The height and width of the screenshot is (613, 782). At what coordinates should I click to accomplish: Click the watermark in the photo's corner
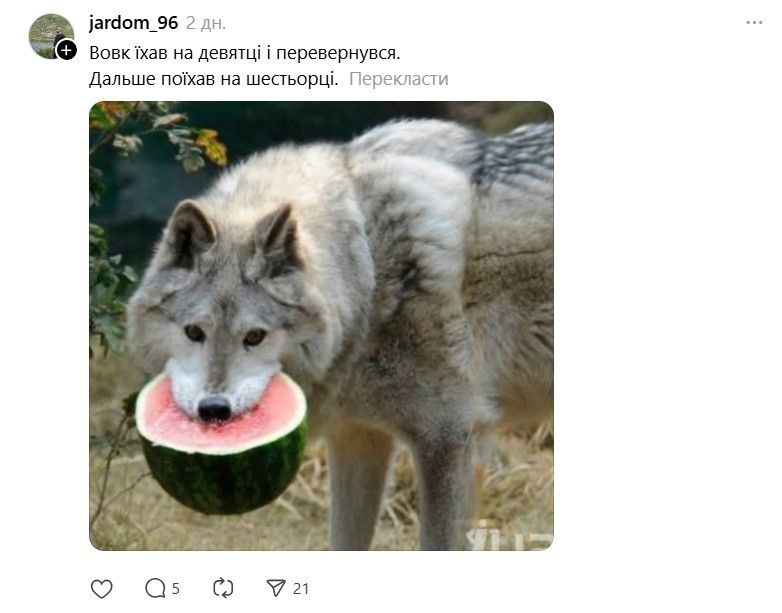pos(509,536)
